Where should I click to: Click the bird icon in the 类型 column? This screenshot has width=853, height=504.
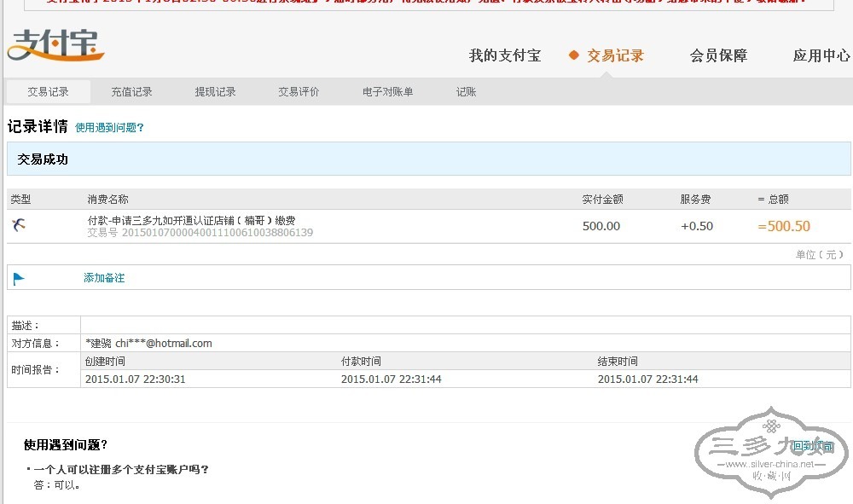20,225
